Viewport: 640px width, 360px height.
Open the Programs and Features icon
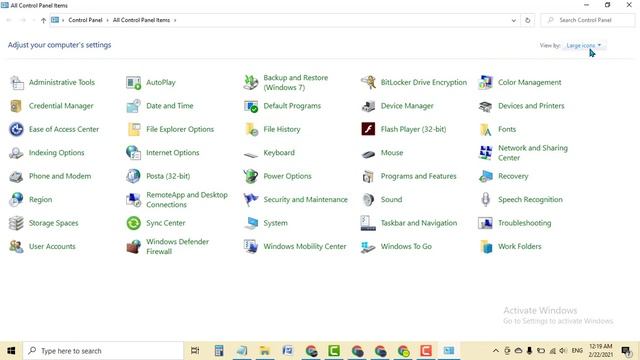[x=368, y=176]
